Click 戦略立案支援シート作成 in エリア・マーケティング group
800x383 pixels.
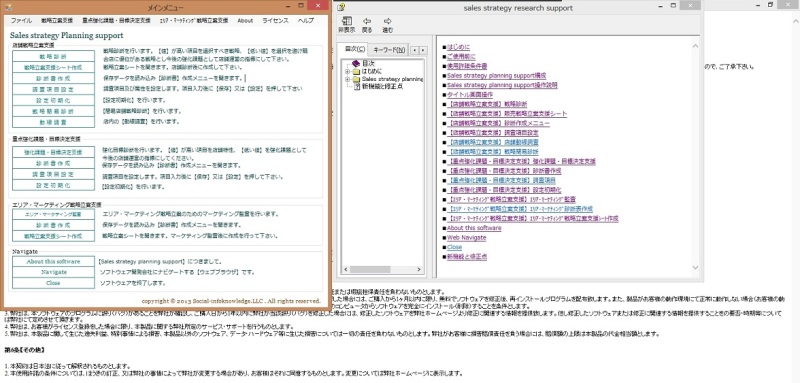54,236
